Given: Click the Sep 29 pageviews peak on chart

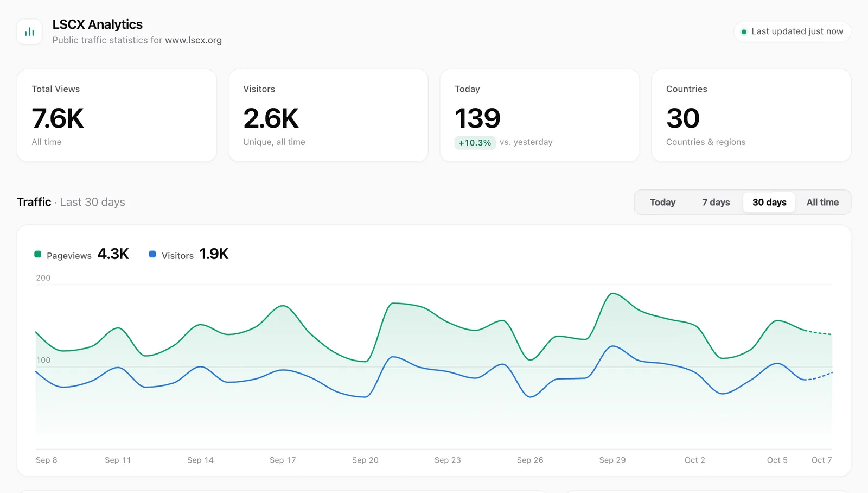Looking at the screenshot, I should click(x=612, y=294).
